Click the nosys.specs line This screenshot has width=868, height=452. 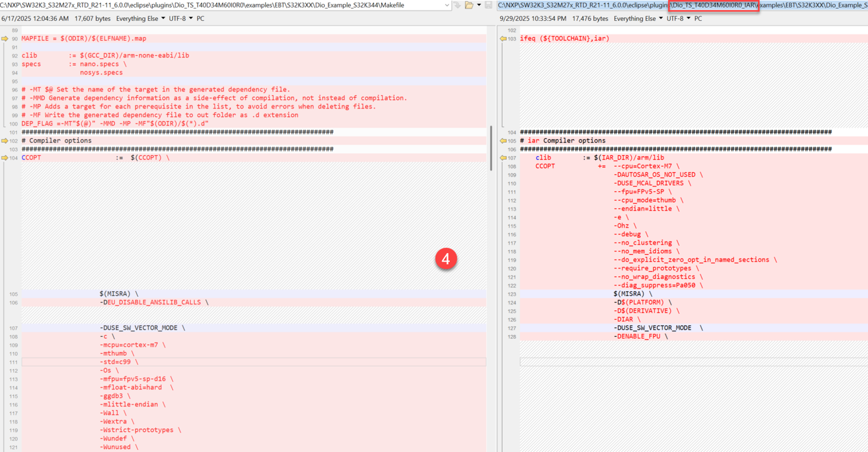[101, 73]
